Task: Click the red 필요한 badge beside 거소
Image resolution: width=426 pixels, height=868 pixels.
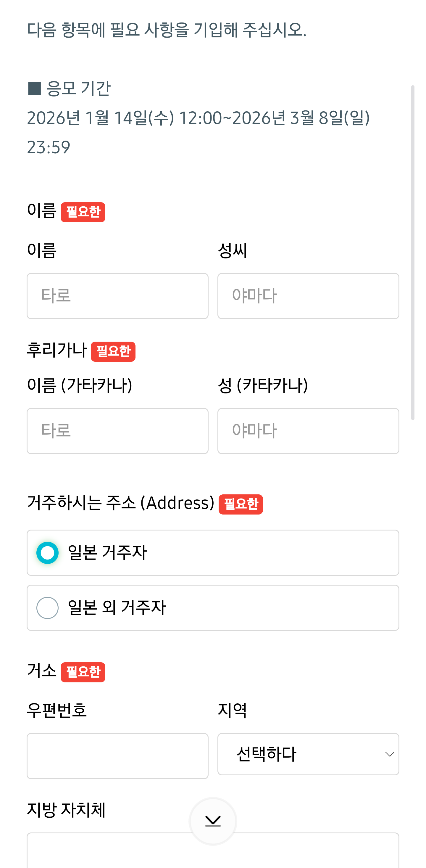Action: pyautogui.click(x=83, y=672)
